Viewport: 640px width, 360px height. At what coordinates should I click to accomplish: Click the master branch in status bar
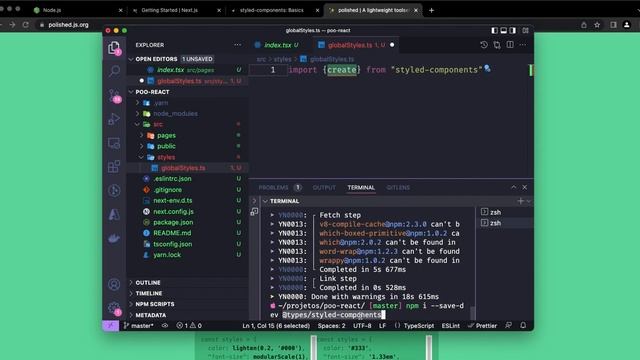pyautogui.click(x=138, y=325)
